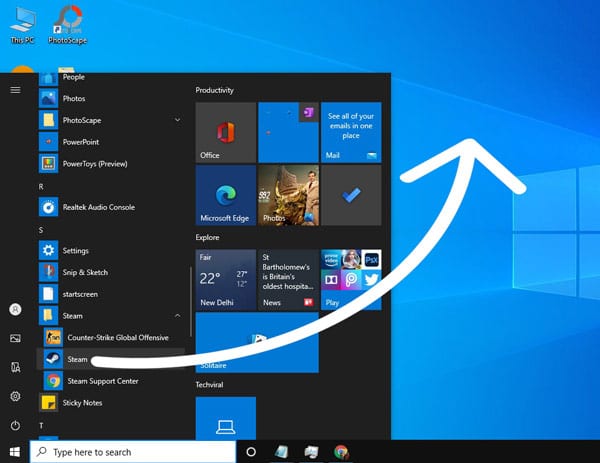
Task: Open the OneNote tile in Productivity
Action: (x=289, y=132)
